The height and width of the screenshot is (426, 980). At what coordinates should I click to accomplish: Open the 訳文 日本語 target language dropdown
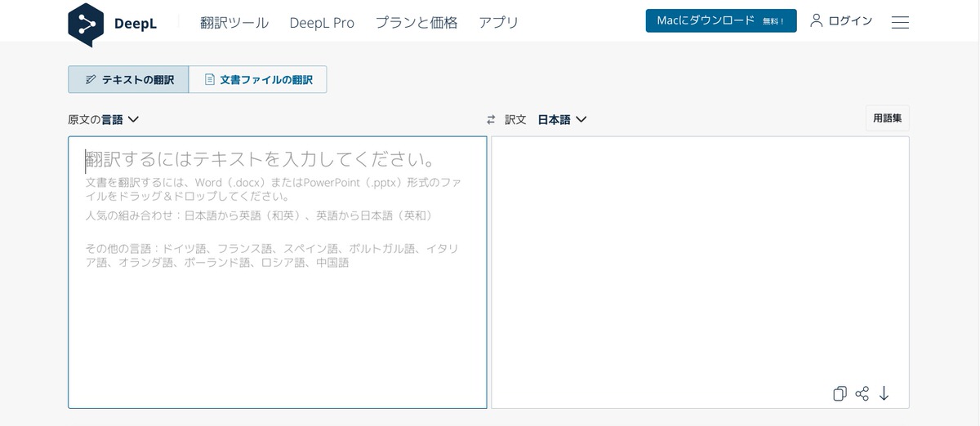pyautogui.click(x=546, y=119)
